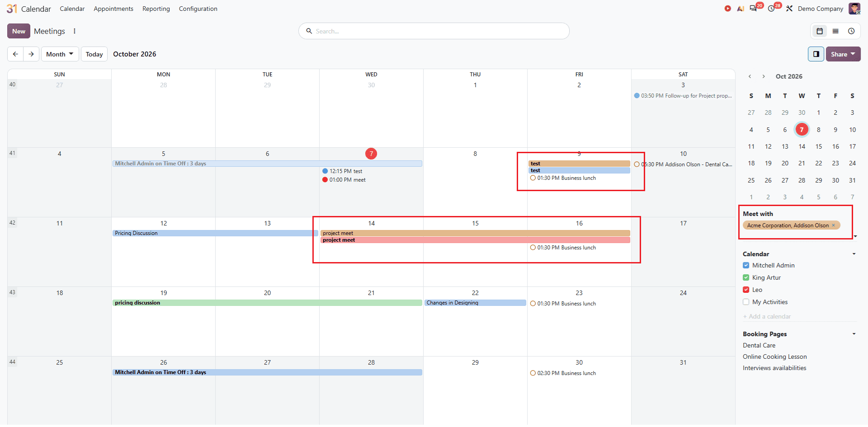Click the mini calendar previous month chevron
Image resolution: width=868 pixels, height=427 pixels.
(750, 76)
